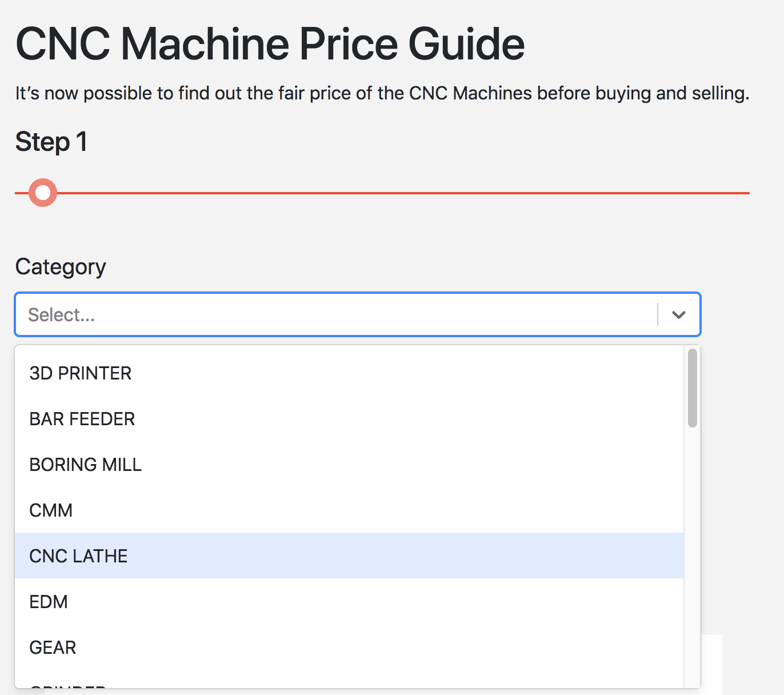Screen dimensions: 784x695
Task: Select the EDM category
Action: coord(48,601)
